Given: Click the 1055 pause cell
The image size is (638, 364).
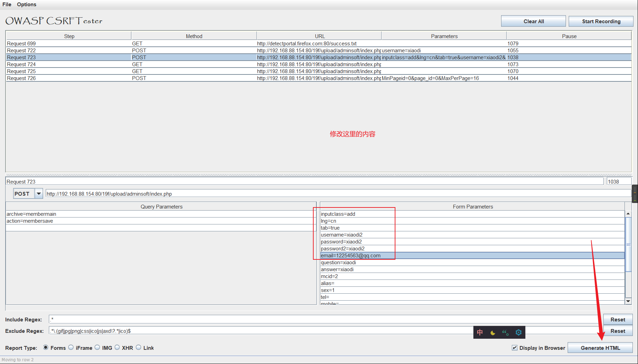Looking at the screenshot, I should pos(569,50).
